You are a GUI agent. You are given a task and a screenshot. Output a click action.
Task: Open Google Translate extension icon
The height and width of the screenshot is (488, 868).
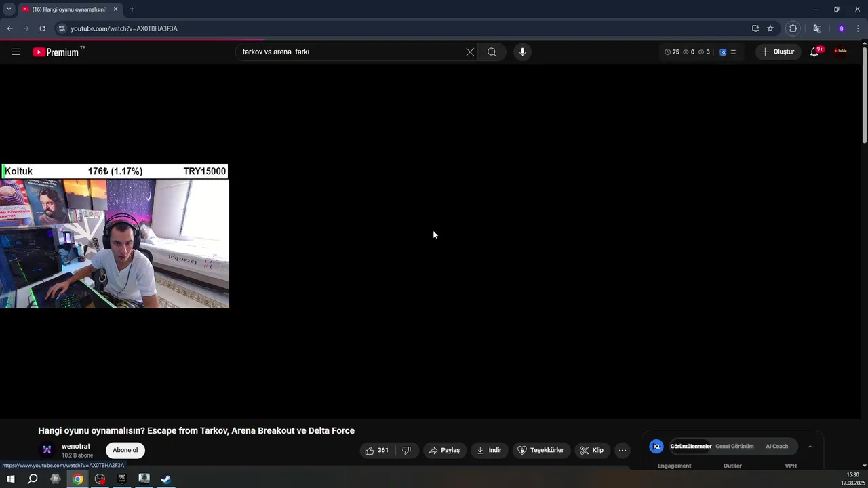(x=817, y=28)
